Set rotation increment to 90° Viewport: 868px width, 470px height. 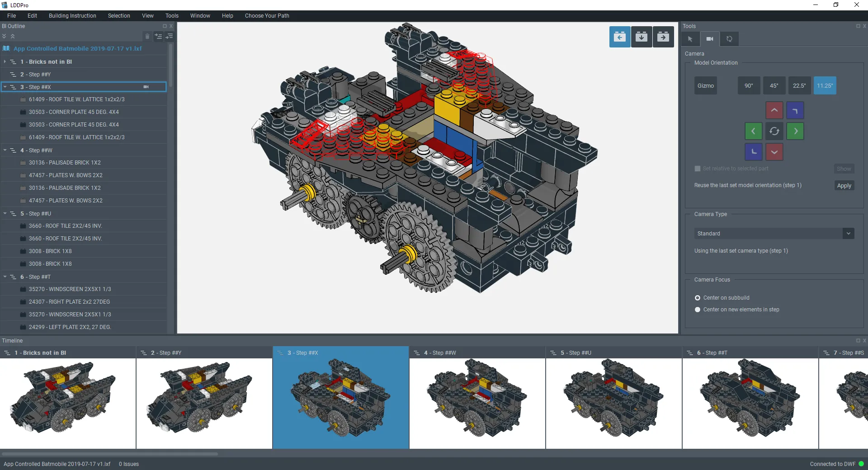pyautogui.click(x=749, y=85)
